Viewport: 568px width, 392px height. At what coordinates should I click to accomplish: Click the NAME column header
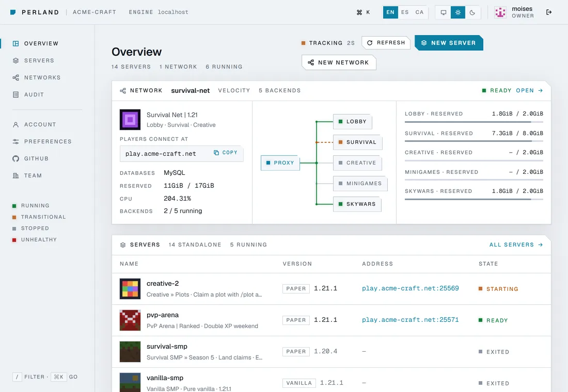pos(129,264)
